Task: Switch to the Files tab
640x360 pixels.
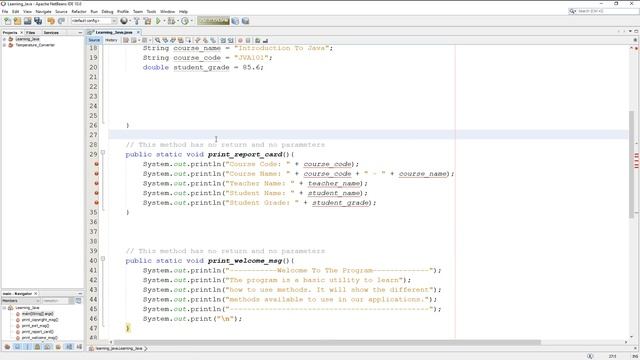Action: click(x=31, y=32)
